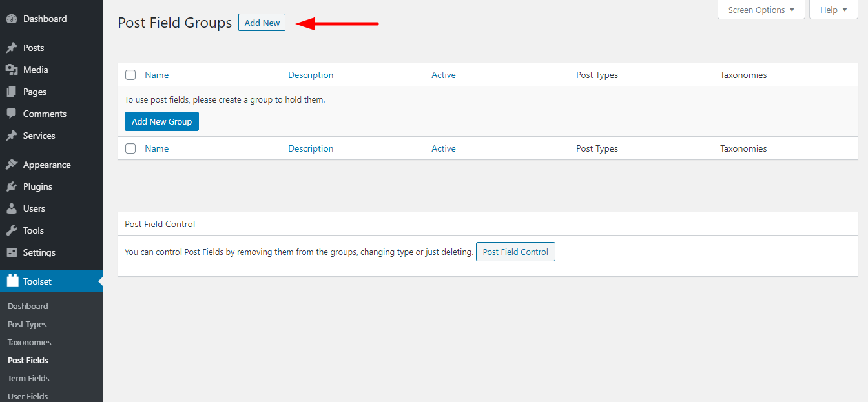Sort by Description in table footer
This screenshot has width=868, height=402.
[311, 148]
